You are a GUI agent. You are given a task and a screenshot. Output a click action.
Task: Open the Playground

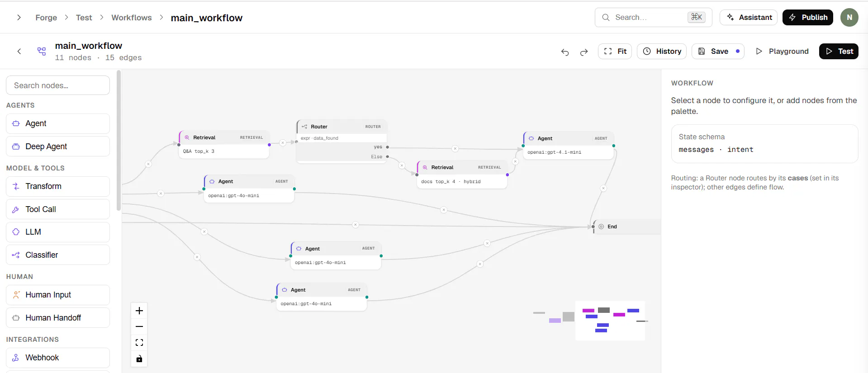coord(782,51)
